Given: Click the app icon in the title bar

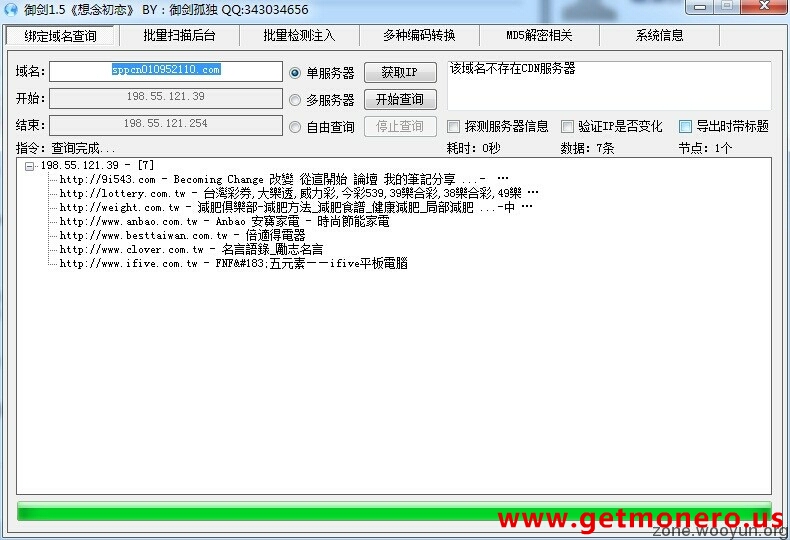Looking at the screenshot, I should pos(11,9).
